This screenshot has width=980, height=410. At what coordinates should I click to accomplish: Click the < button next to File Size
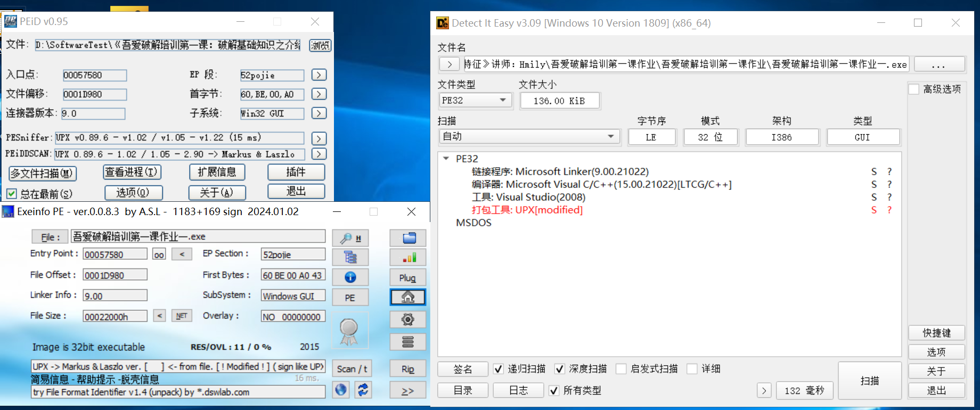pos(159,316)
